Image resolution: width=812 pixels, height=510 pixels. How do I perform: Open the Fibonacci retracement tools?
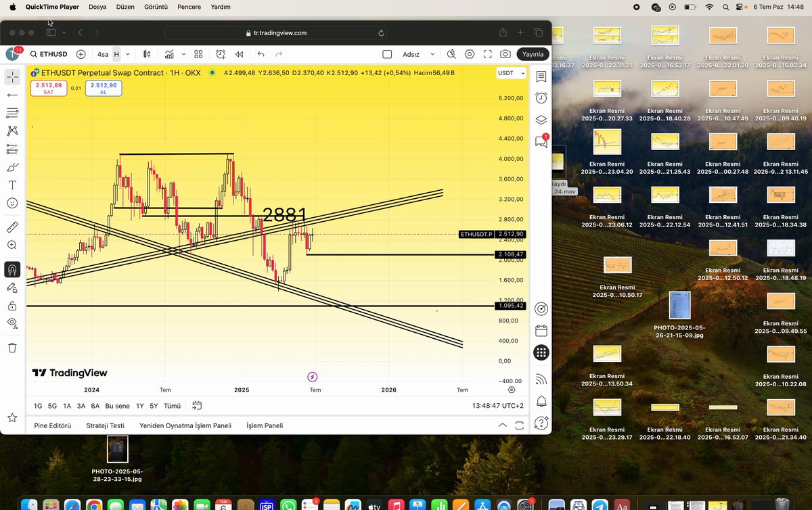tap(12, 113)
